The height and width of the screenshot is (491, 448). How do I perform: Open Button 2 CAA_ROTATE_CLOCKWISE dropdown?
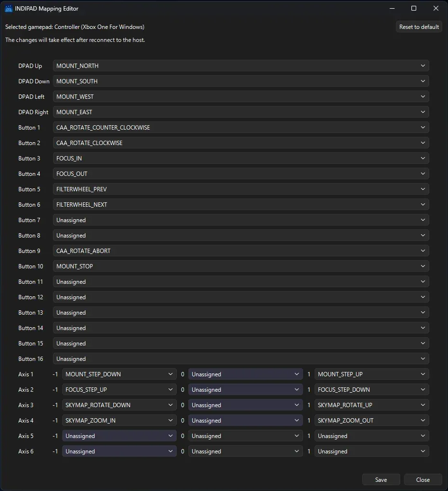[x=241, y=143]
